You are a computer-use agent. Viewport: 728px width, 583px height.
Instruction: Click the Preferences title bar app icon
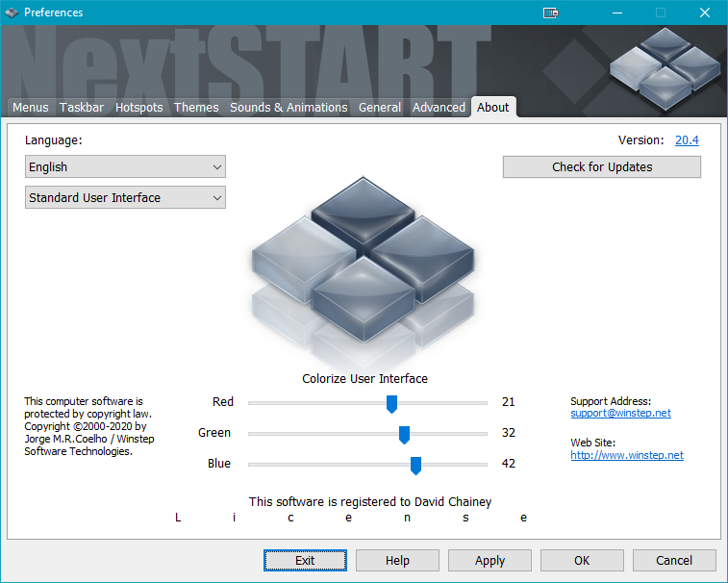[12, 13]
